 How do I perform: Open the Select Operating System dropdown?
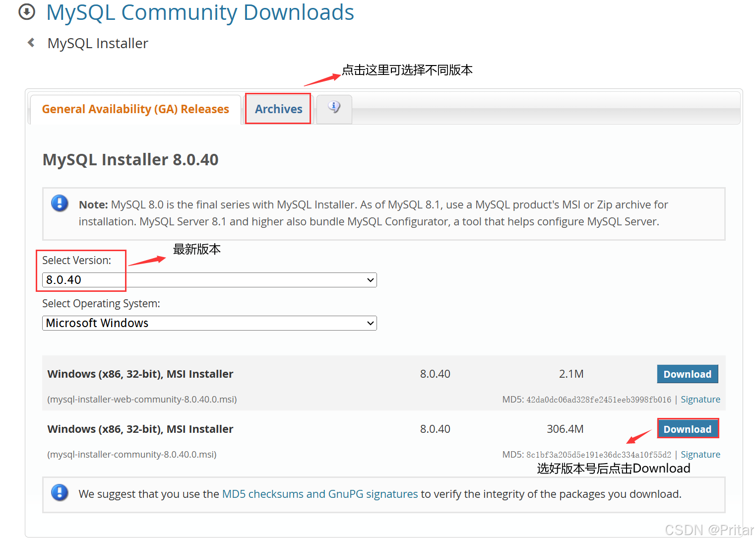click(x=209, y=323)
